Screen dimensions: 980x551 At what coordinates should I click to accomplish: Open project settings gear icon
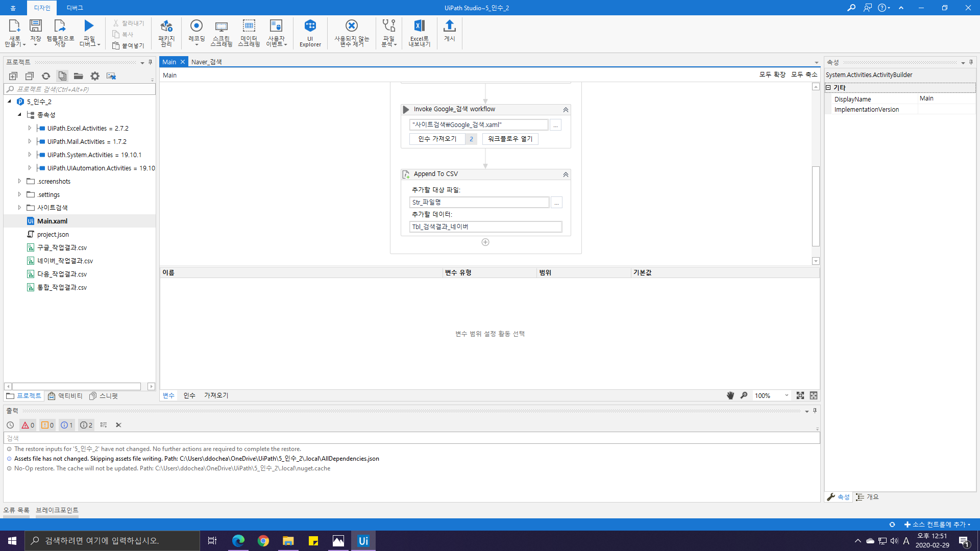tap(95, 76)
